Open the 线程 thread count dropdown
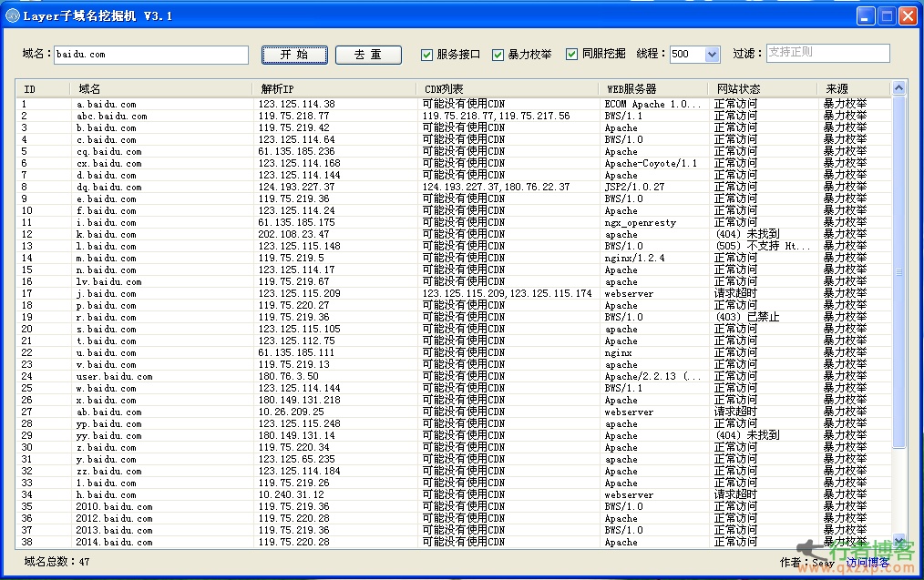Viewport: 924px width, 580px height. 712,55
